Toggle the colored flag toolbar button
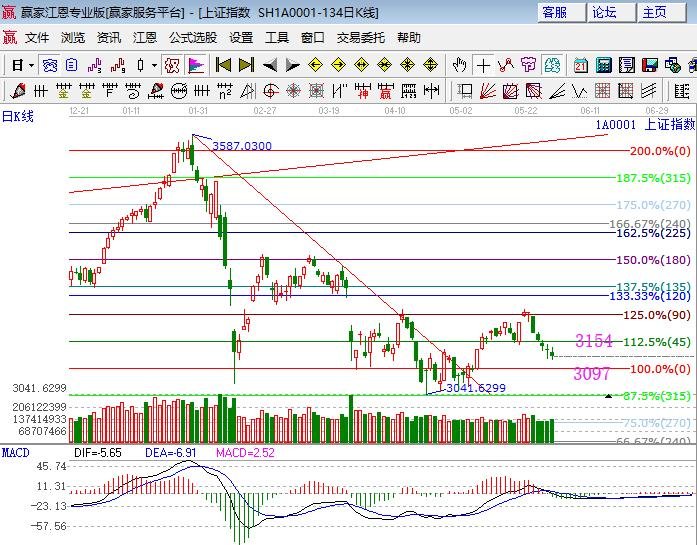697x545 pixels. pyautogui.click(x=196, y=65)
